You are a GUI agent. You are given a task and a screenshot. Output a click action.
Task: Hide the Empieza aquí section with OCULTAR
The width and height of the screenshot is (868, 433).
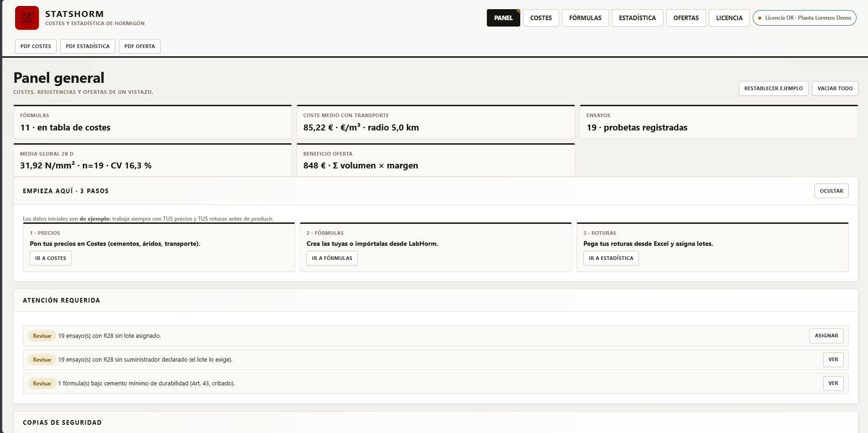coord(831,191)
